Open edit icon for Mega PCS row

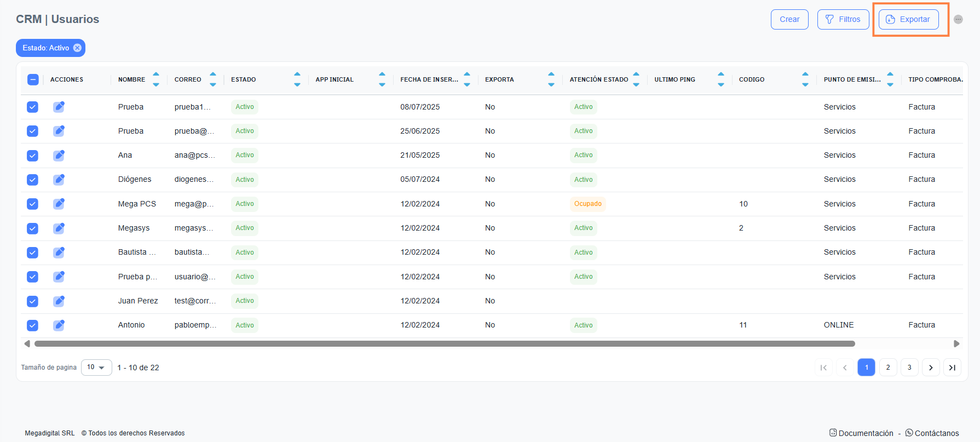click(x=59, y=204)
